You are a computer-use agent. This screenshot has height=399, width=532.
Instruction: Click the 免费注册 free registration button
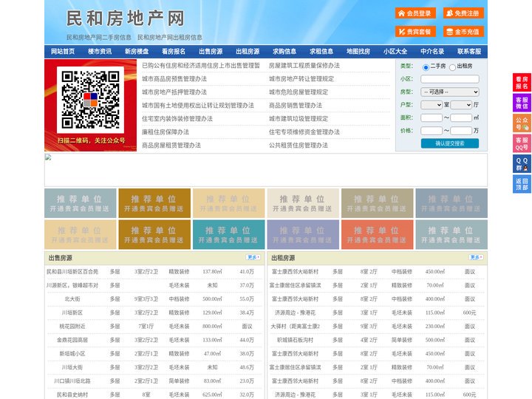(463, 13)
